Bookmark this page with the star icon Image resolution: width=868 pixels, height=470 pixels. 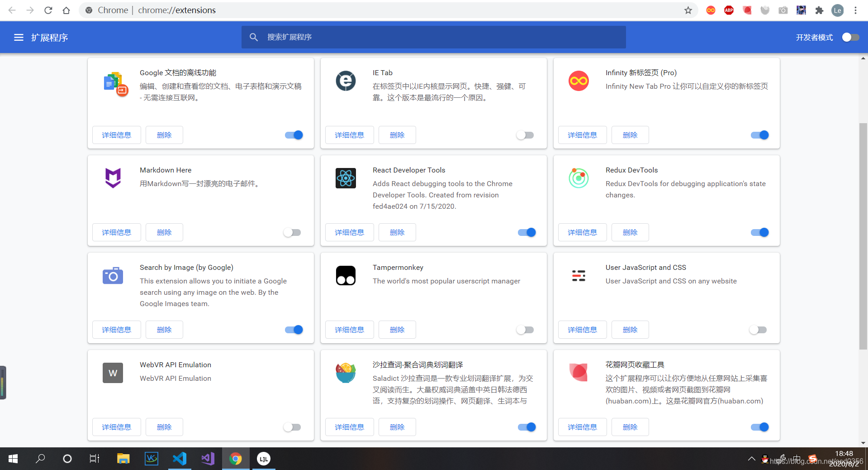click(x=688, y=10)
